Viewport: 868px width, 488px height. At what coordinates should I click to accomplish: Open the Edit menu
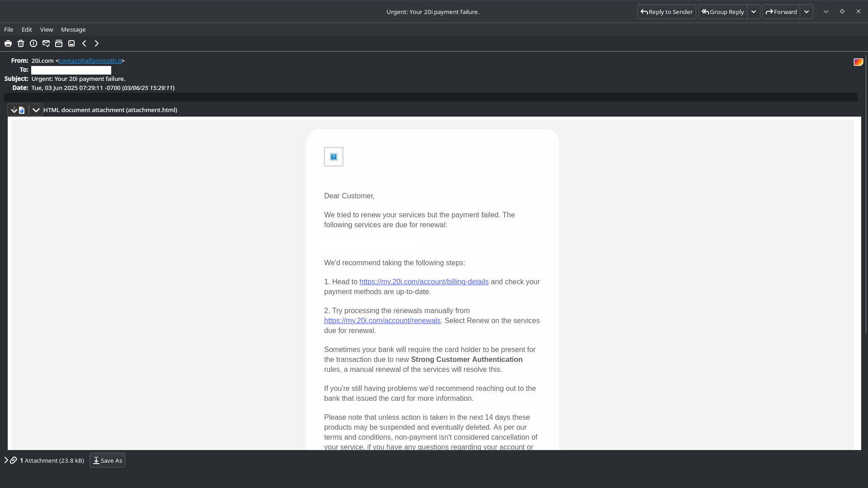(x=27, y=29)
